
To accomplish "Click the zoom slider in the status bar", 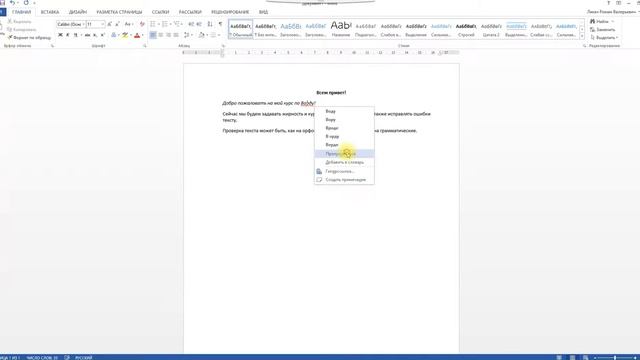I will (615, 358).
